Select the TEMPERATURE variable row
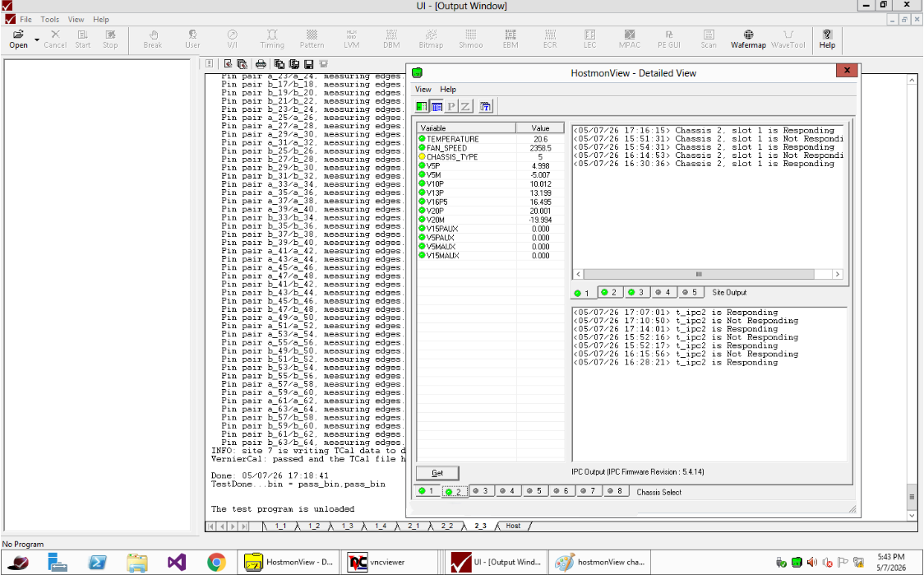 point(490,138)
